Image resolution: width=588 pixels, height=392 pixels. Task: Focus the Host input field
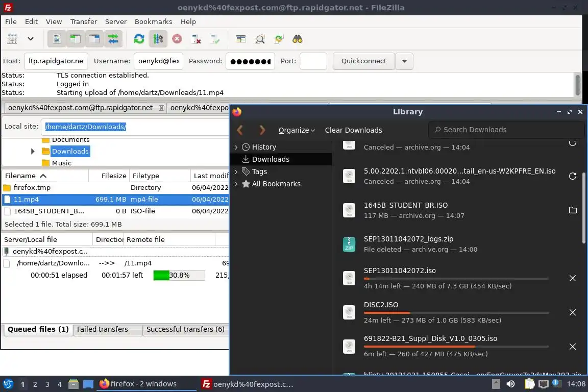coord(56,61)
